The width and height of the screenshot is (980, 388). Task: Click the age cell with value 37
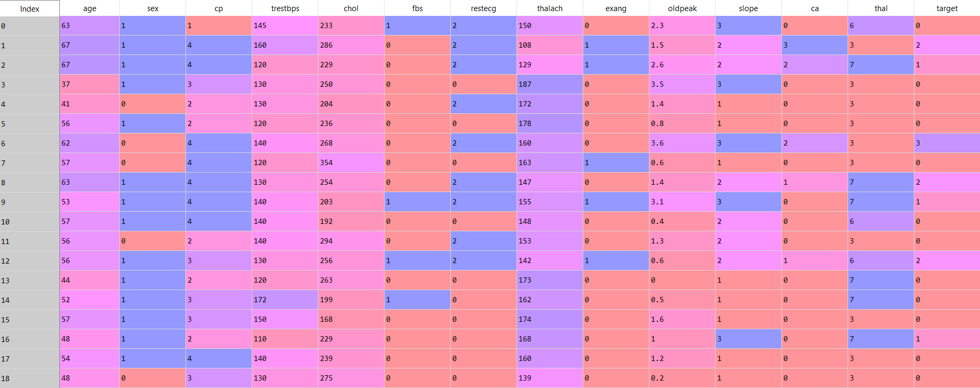coord(90,84)
